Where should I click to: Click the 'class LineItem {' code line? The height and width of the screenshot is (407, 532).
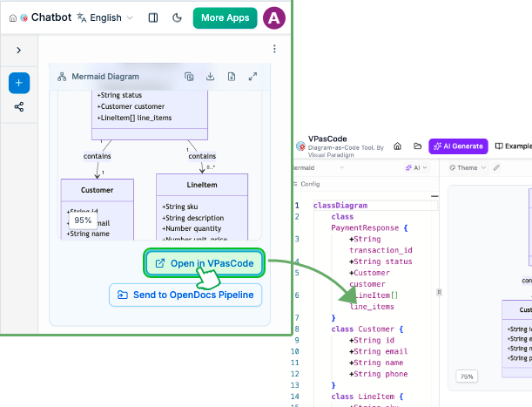367,397
